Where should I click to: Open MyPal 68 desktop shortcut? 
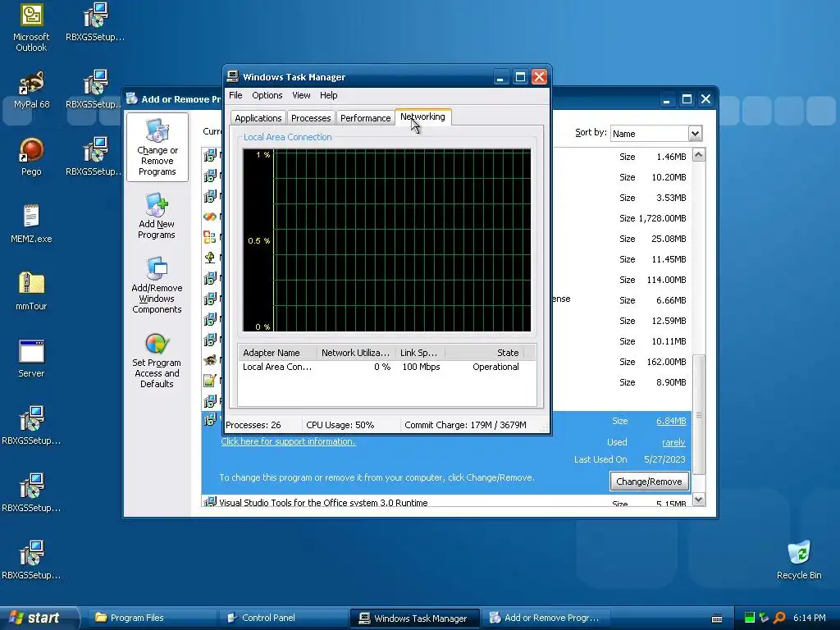(31, 90)
